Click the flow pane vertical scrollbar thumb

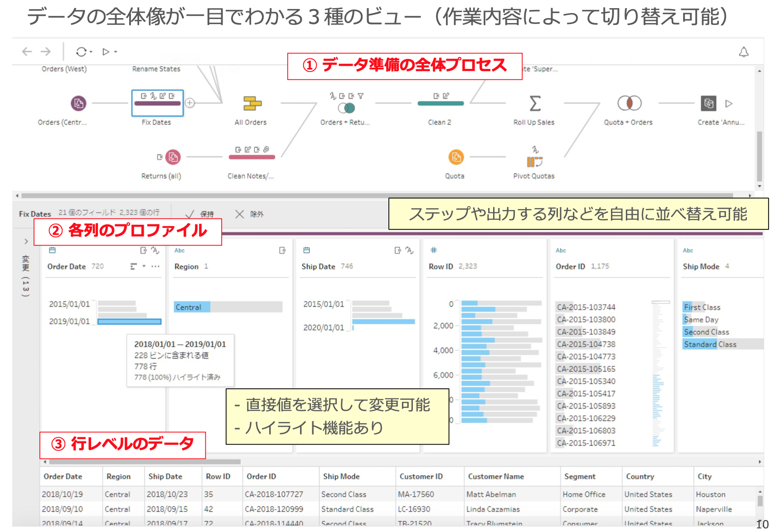click(760, 157)
